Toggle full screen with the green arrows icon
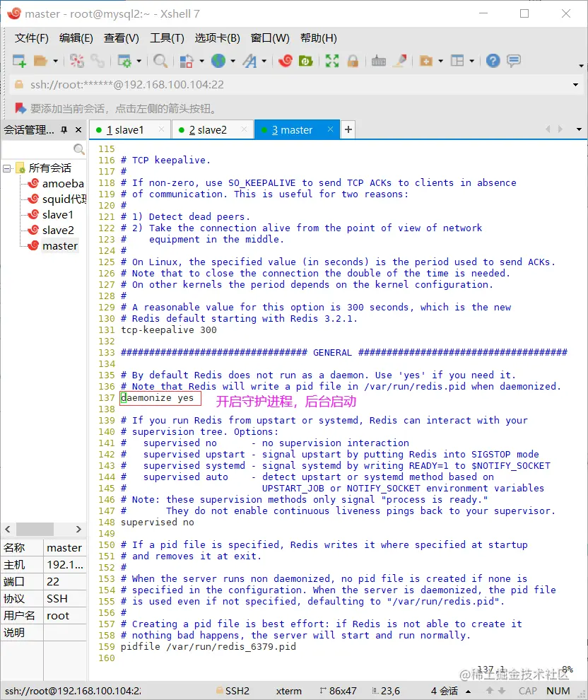The width and height of the screenshot is (588, 700). point(332,61)
